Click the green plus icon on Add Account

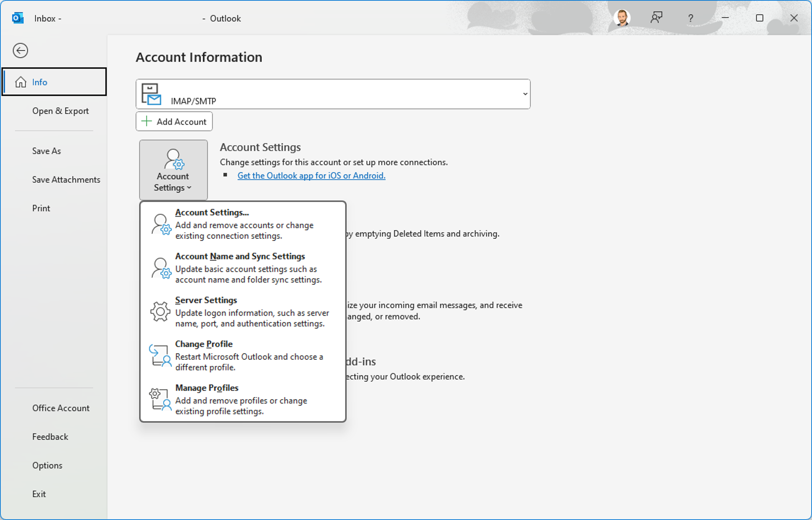point(146,121)
